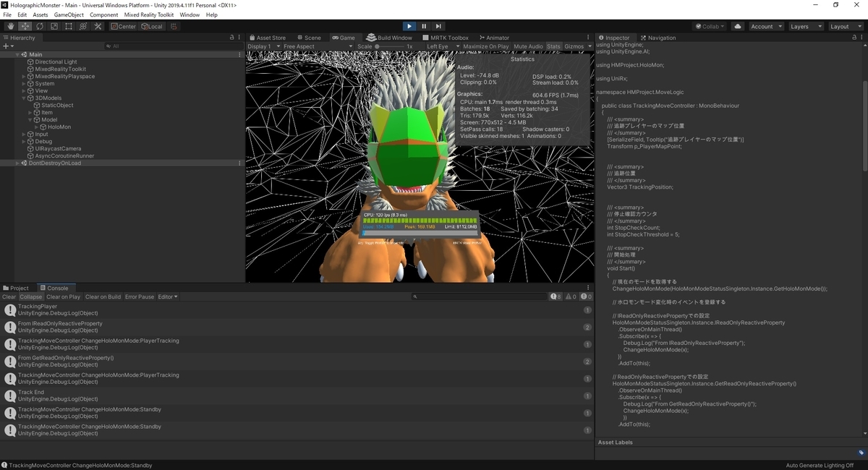Open the Layout dropdown
The height and width of the screenshot is (470, 868).
[x=846, y=26]
